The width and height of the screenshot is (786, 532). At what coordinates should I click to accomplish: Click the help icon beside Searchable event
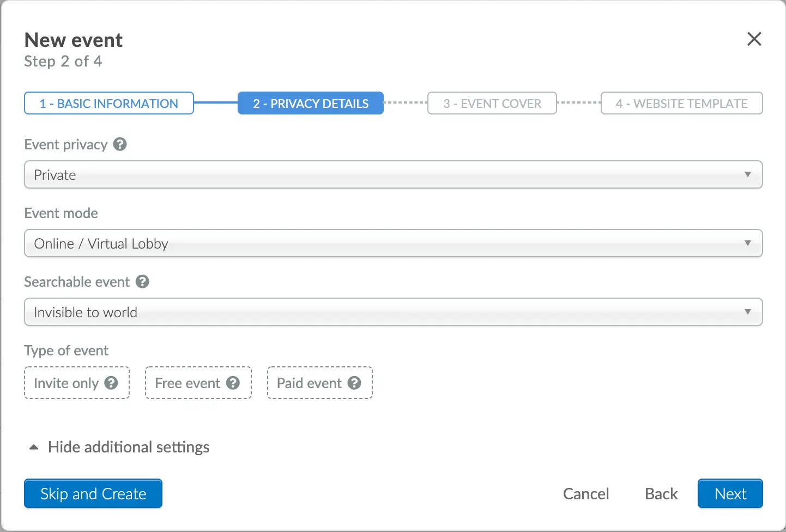tap(142, 282)
